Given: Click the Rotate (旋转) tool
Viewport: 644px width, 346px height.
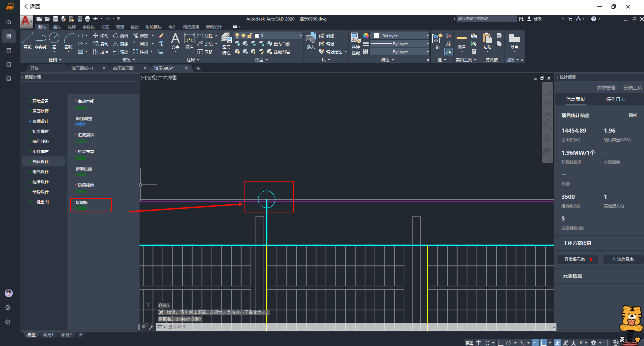Looking at the screenshot, I should 121,36.
